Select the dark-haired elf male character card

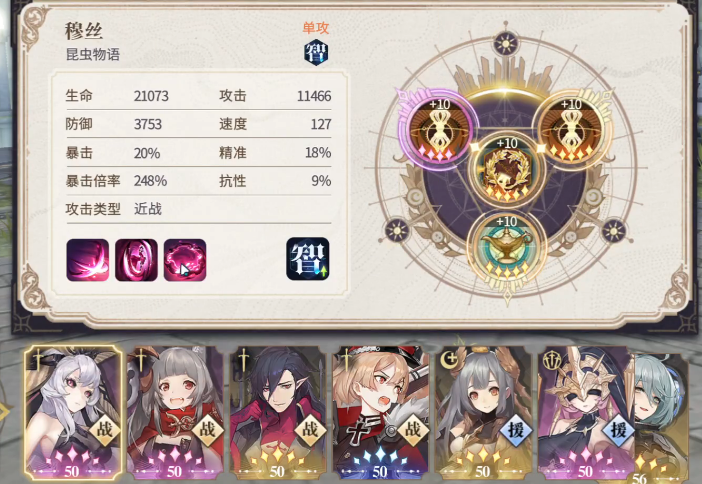coord(278,413)
